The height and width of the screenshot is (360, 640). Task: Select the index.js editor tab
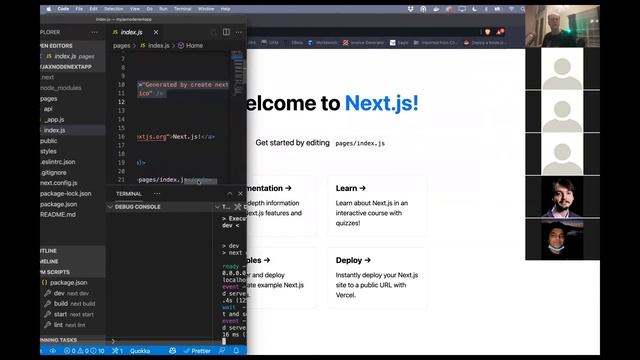[x=131, y=32]
